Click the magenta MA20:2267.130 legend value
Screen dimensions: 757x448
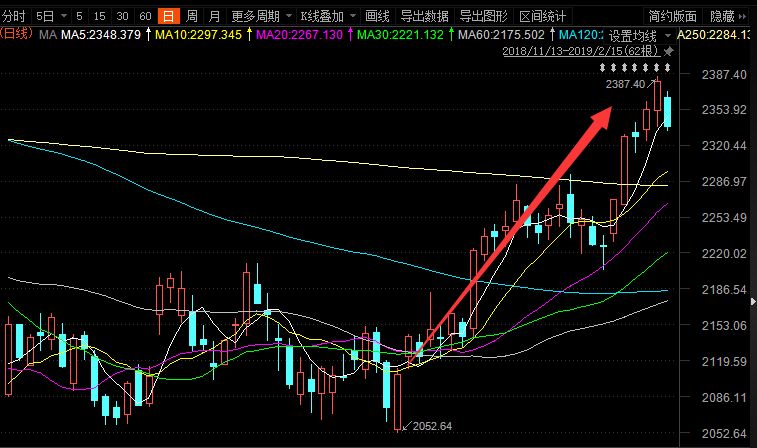click(x=299, y=35)
